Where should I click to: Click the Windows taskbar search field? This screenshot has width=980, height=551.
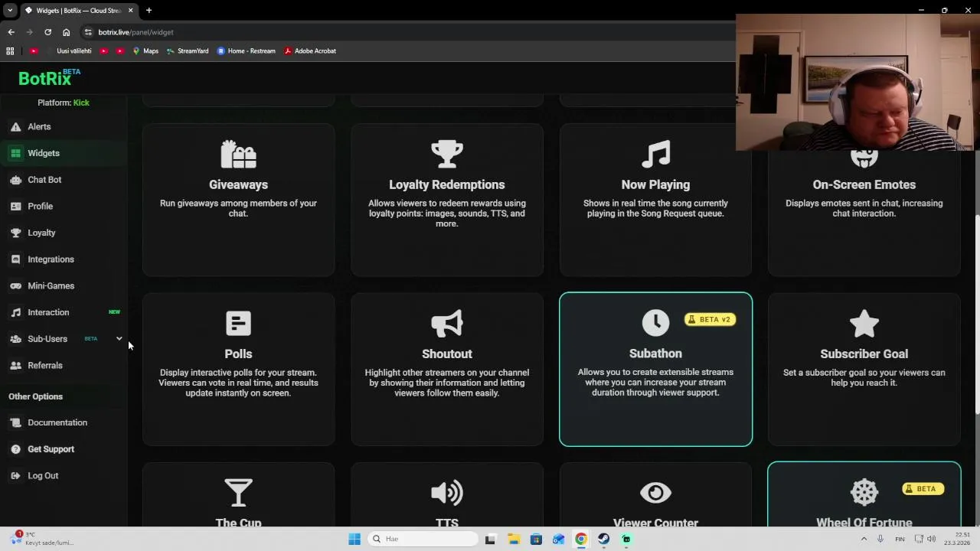[423, 539]
